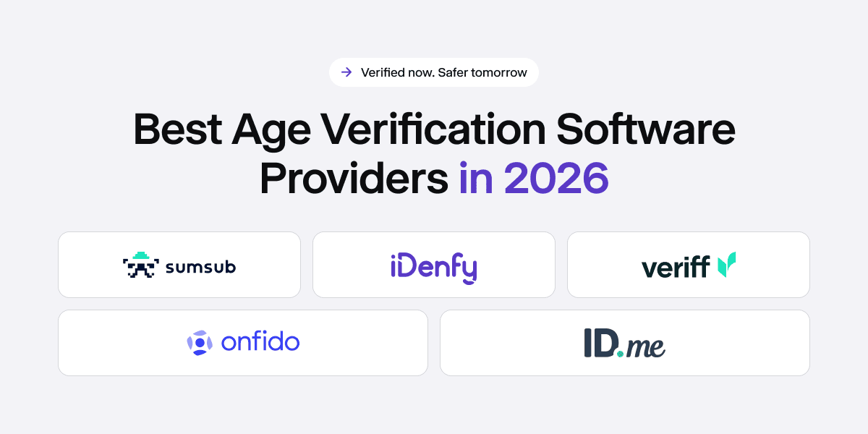Click the purple "in 2026" headline text

[533, 179]
